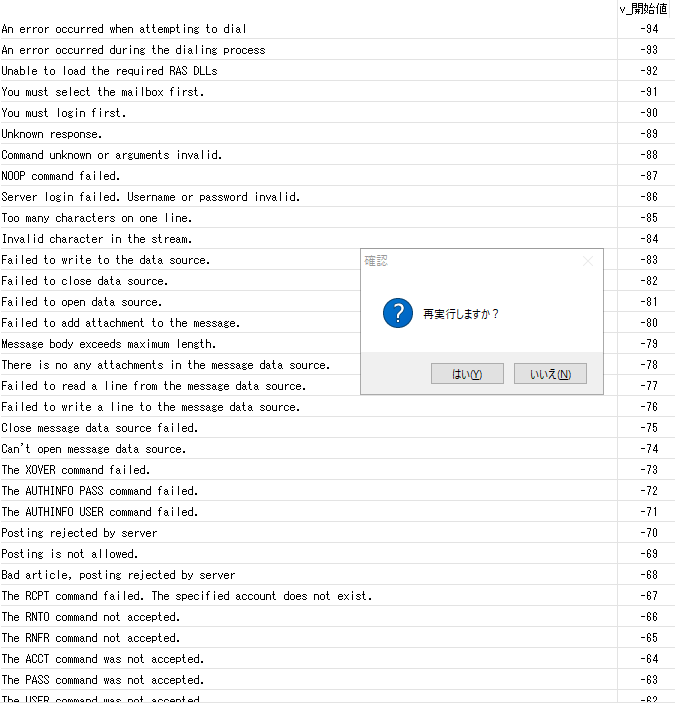Select the value cell -70
Screen dimensions: 677x705
click(x=648, y=533)
